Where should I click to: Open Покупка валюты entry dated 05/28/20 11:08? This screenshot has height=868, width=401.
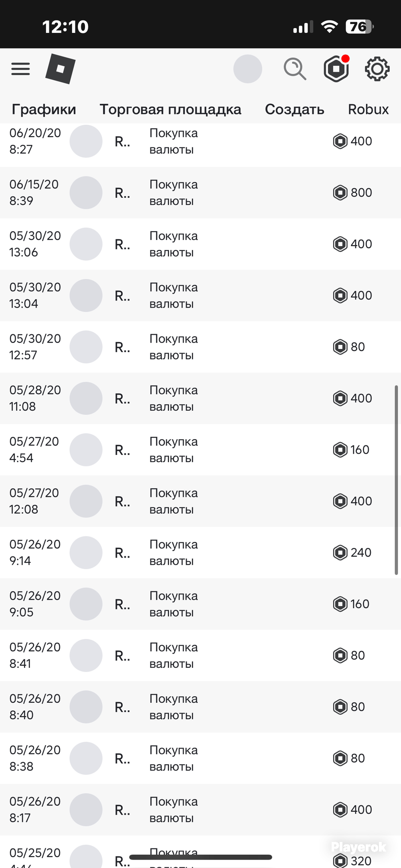pyautogui.click(x=200, y=398)
